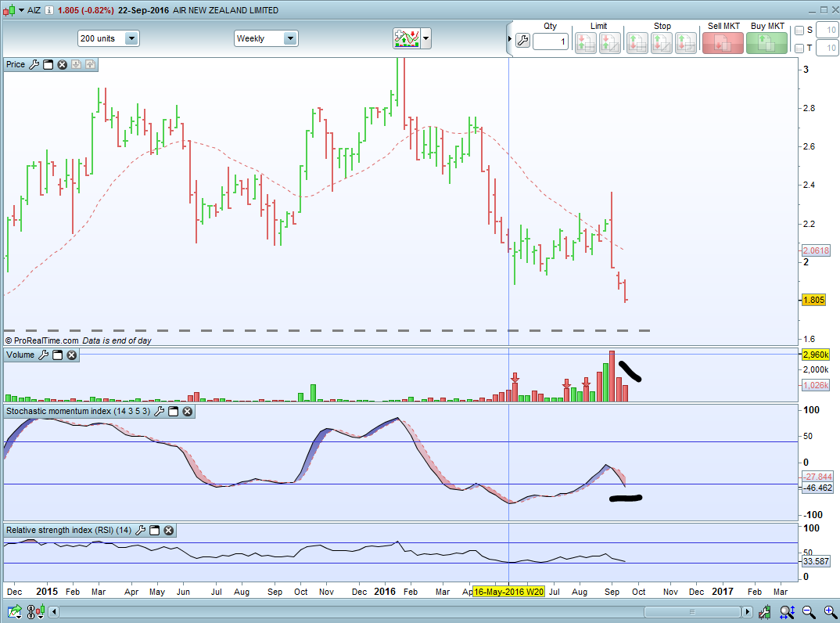
Task: Click the third Stop order icon
Action: click(686, 43)
